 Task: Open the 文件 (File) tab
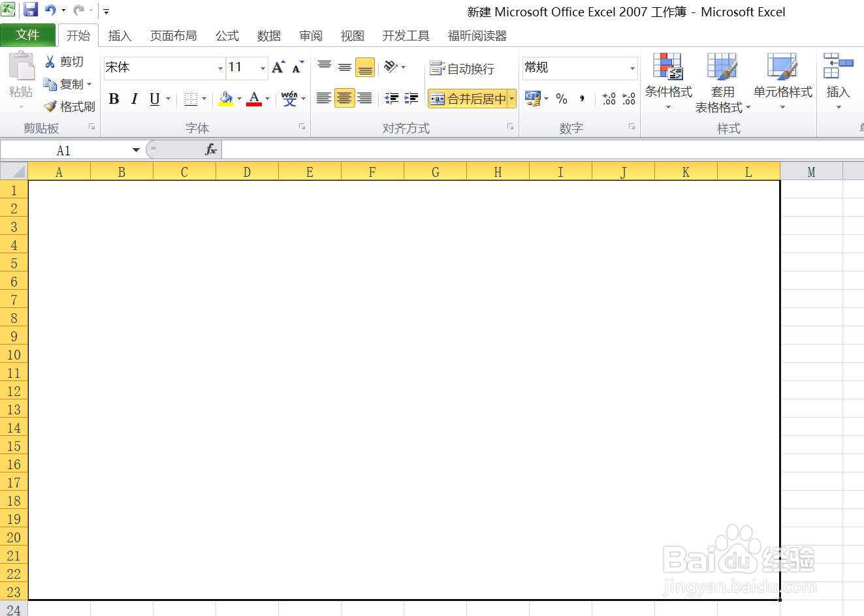(27, 35)
